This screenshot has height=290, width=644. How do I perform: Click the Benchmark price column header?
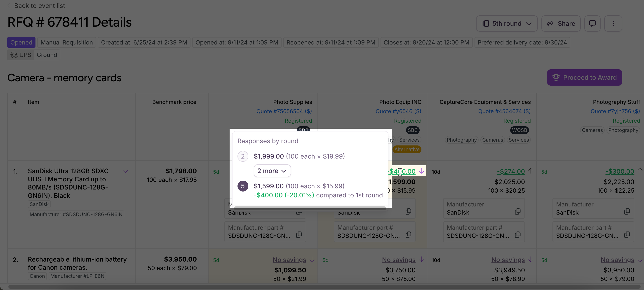pyautogui.click(x=174, y=102)
